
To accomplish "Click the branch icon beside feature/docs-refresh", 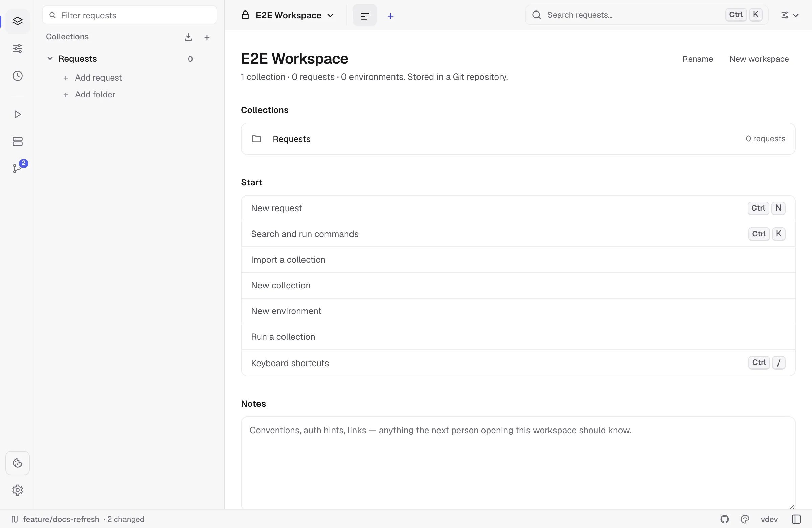I will 14,519.
